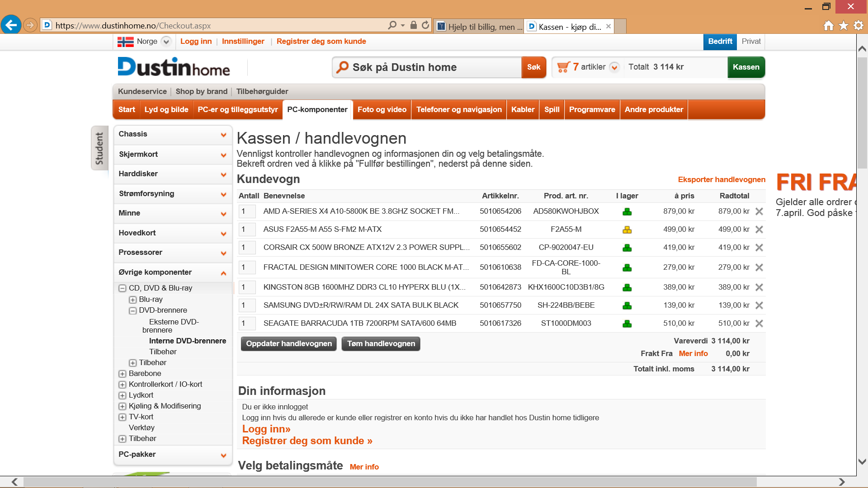Remove Fractal Design Minitower from cart
Screen dimensions: 868x488
(x=759, y=267)
